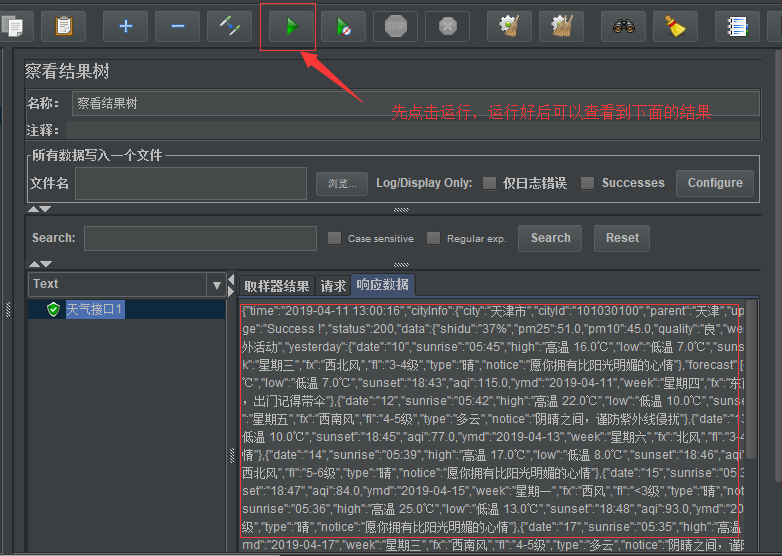Viewport: 782px width, 556px height.
Task: Toggle Case sensitive checkbox
Action: tap(334, 238)
